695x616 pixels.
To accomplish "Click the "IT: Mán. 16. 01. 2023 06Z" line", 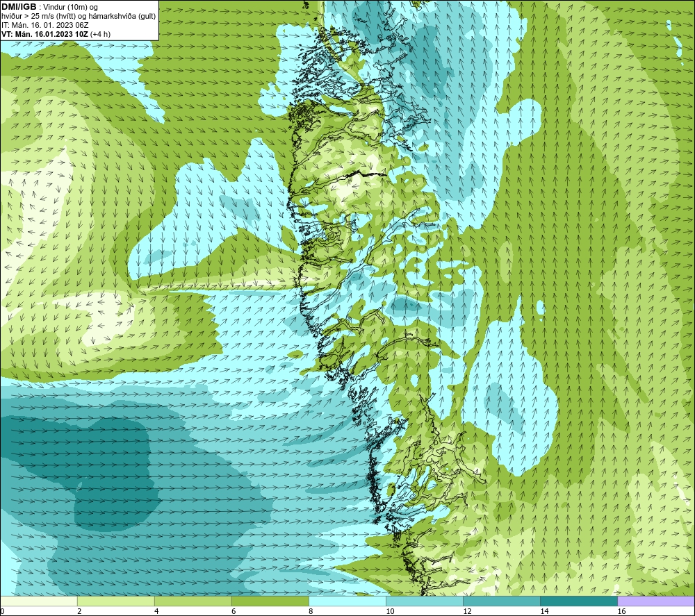I will click(x=45, y=25).
